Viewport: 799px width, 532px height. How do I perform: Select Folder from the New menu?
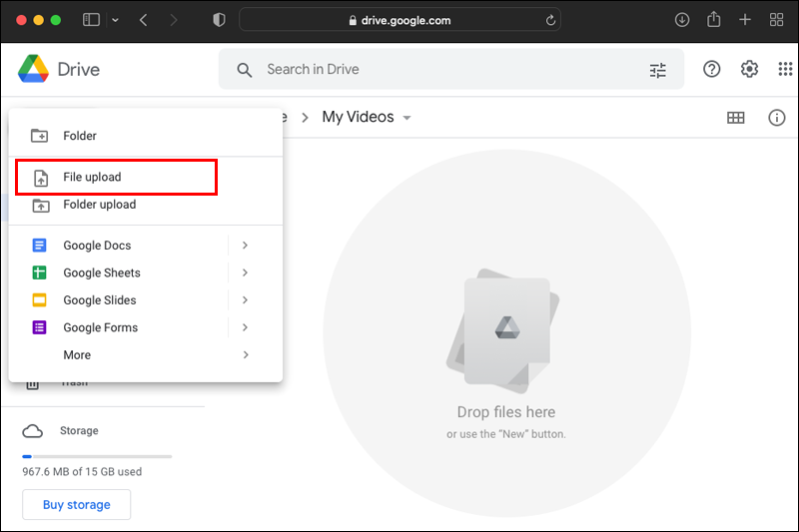pos(146,136)
